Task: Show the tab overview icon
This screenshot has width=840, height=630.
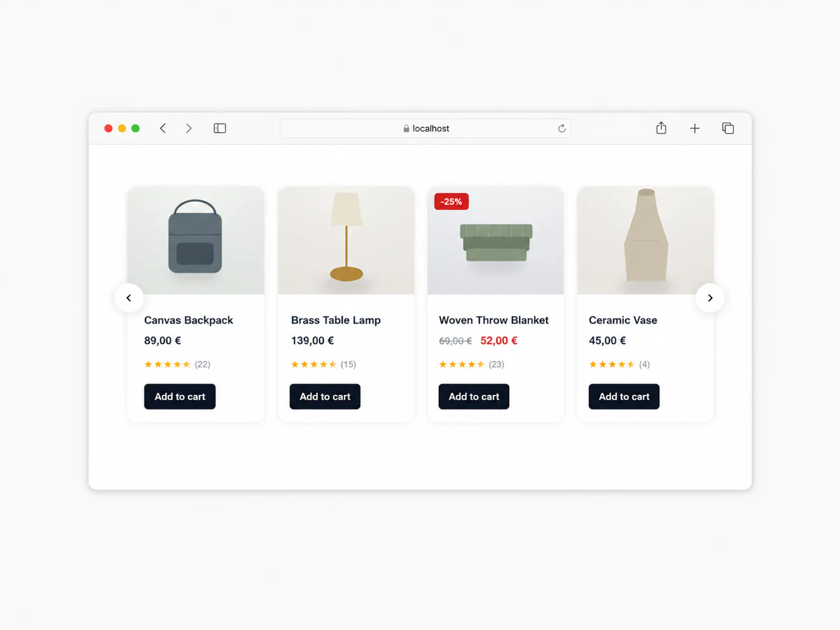Action: (x=728, y=128)
